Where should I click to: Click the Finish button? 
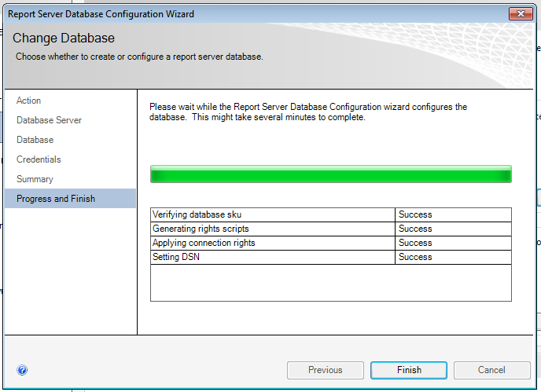pos(409,370)
